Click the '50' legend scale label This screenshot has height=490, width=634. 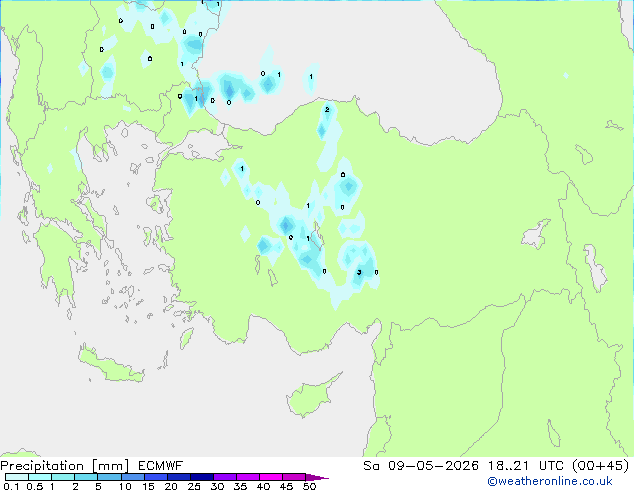coord(309,486)
